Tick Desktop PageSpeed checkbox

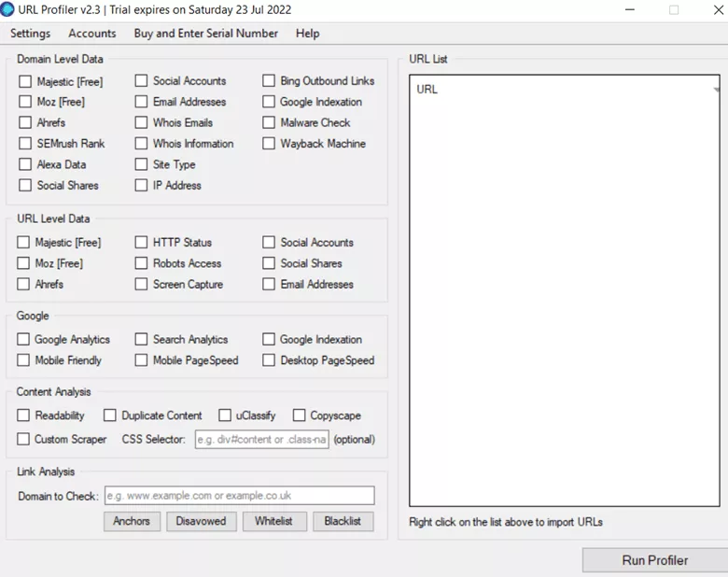(269, 360)
